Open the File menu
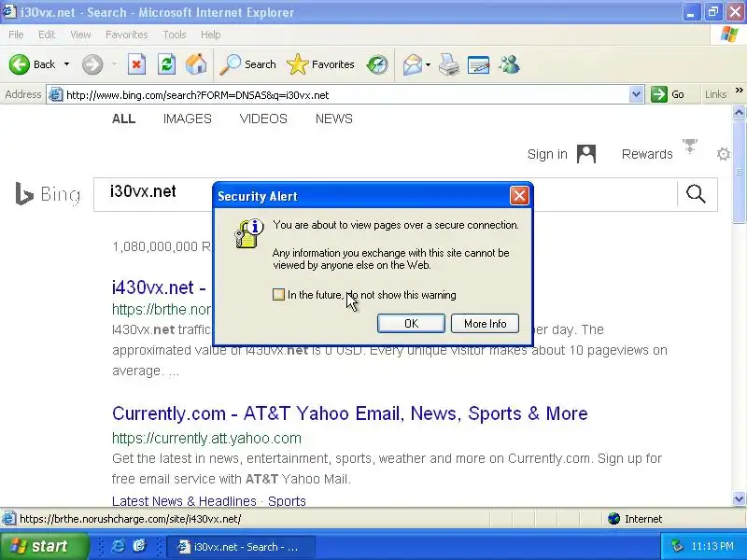The height and width of the screenshot is (560, 747). [16, 35]
